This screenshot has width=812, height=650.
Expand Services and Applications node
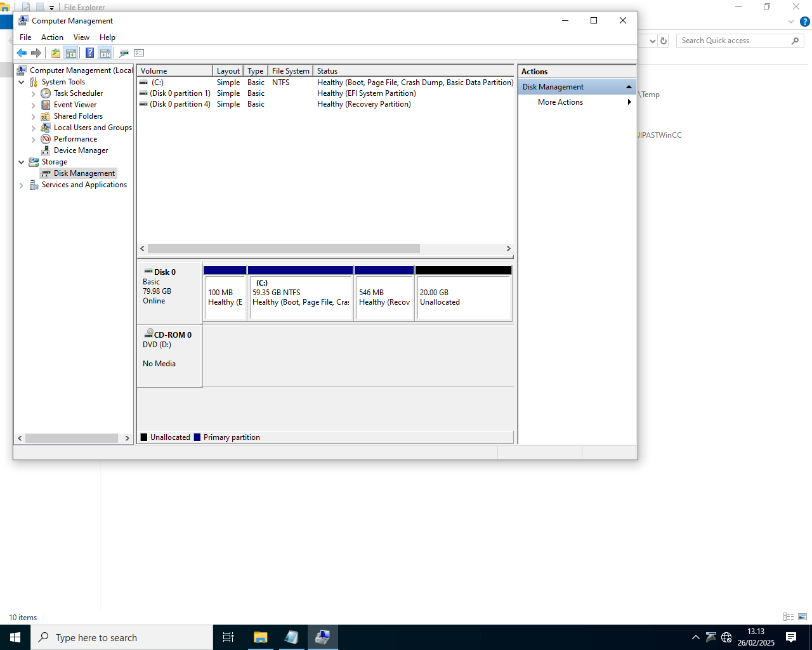tap(21, 185)
